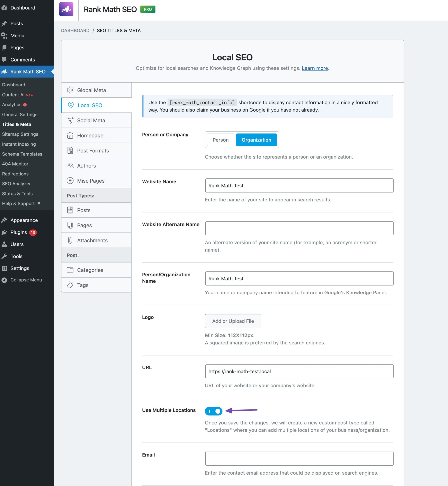Image resolution: width=448 pixels, height=486 pixels.
Task: Click the Global Meta gear icon
Action: (70, 90)
